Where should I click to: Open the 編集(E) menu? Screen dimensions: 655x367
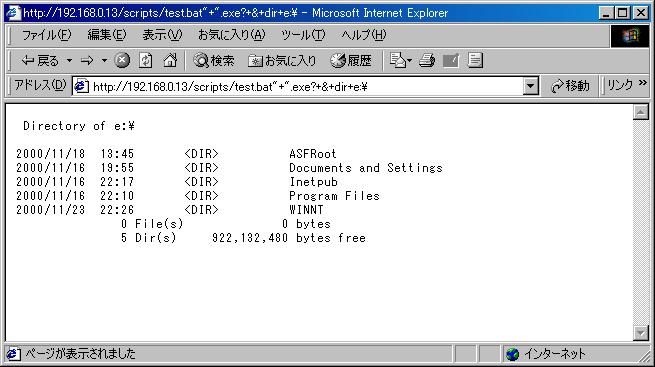(107, 35)
